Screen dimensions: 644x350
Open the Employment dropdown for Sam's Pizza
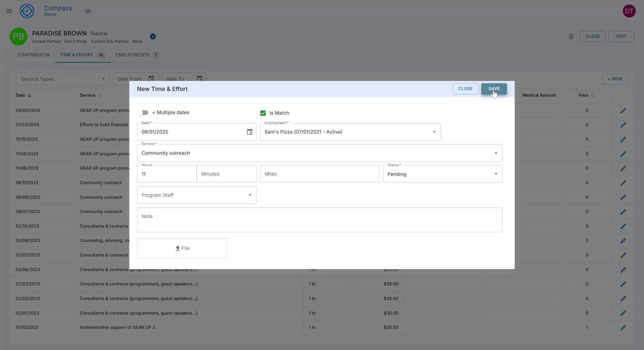[434, 132]
